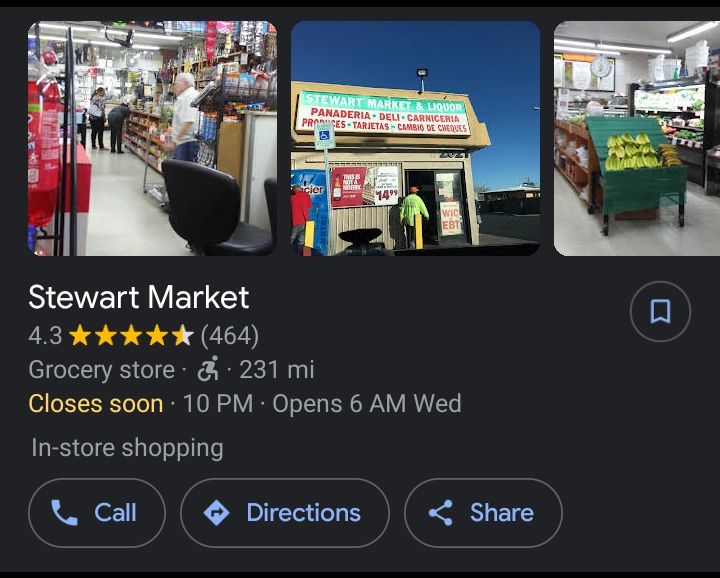The image size is (720, 578).
Task: Tap the yellow star rating row
Action: coord(131,335)
